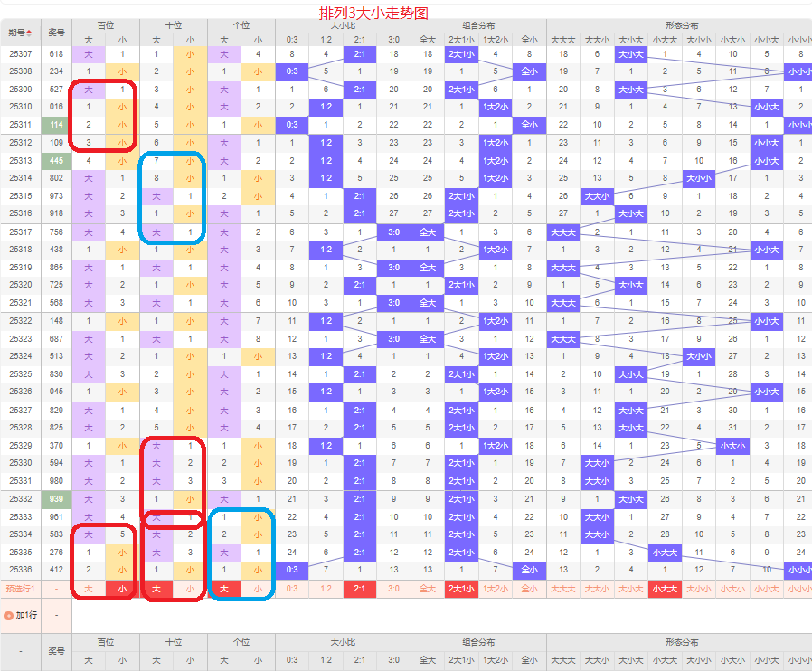Click the 全大 cell in row 25319
812x671 pixels.
428,268
